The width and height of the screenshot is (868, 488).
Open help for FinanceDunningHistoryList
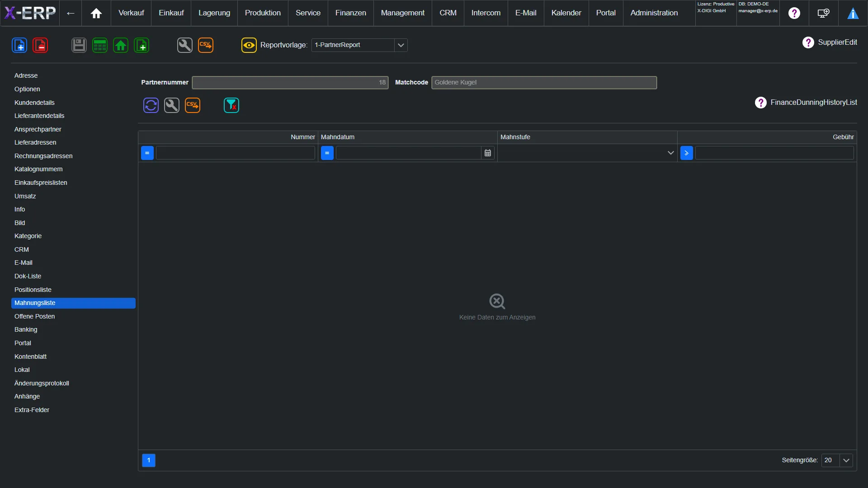(x=761, y=103)
